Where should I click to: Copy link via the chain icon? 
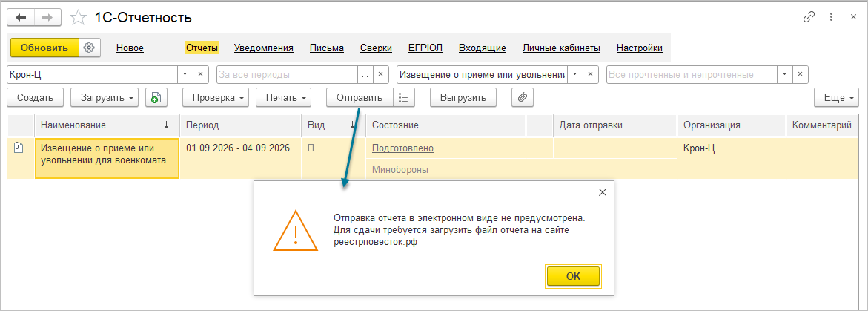click(x=809, y=17)
